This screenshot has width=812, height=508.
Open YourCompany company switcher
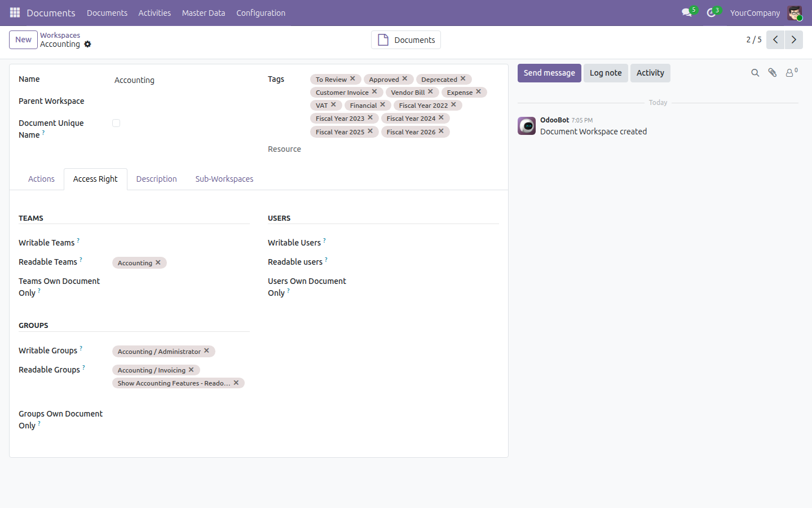pyautogui.click(x=755, y=12)
